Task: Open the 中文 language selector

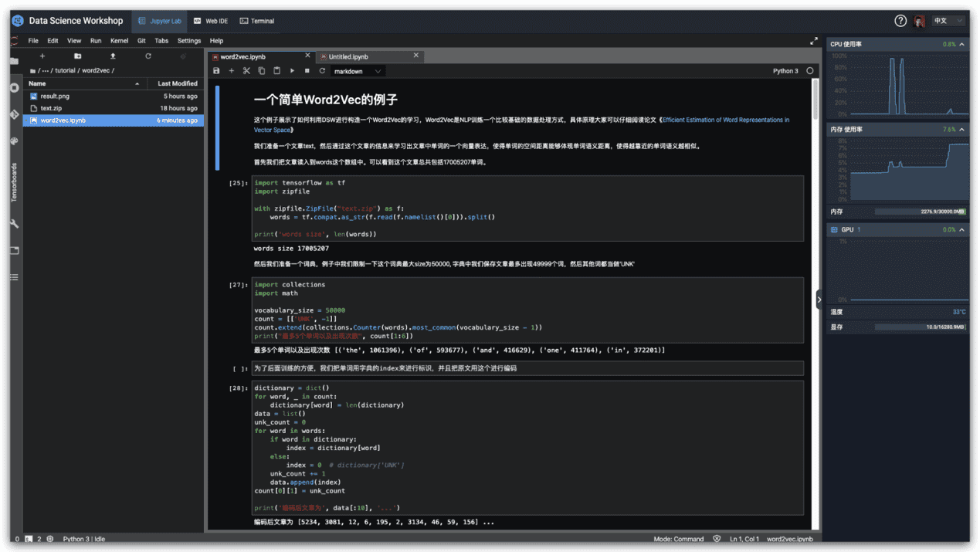Action: tap(948, 21)
